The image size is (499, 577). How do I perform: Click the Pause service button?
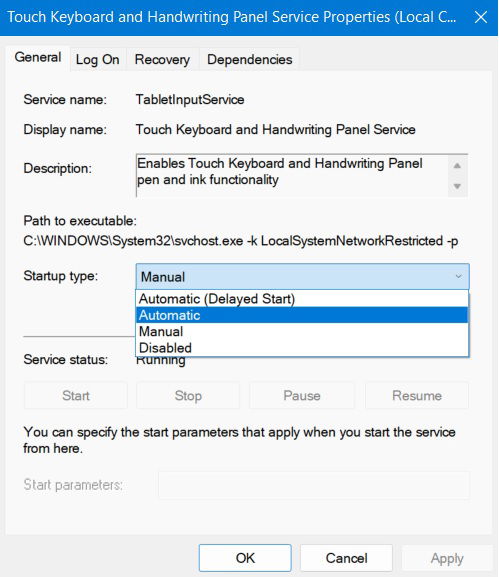(x=302, y=396)
